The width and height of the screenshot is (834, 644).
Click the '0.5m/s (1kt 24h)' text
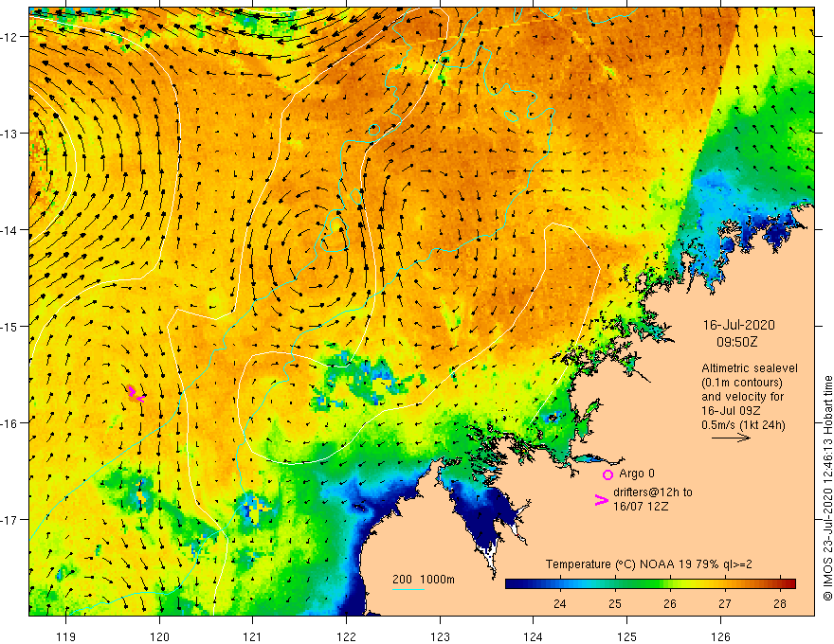pyautogui.click(x=743, y=424)
